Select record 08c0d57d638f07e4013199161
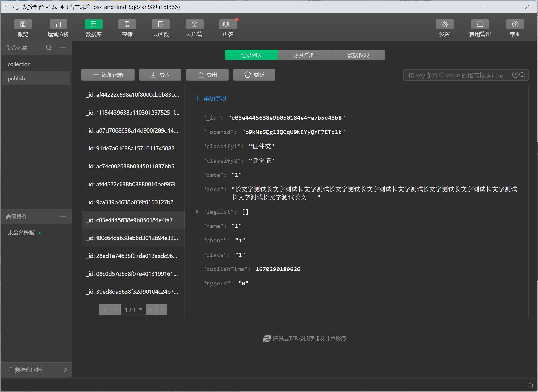538x392 pixels. tap(133, 274)
